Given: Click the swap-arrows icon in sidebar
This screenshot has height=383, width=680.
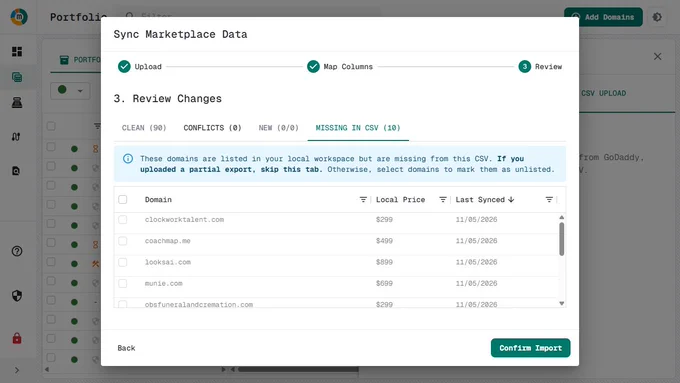Looking at the screenshot, I should point(16,137).
